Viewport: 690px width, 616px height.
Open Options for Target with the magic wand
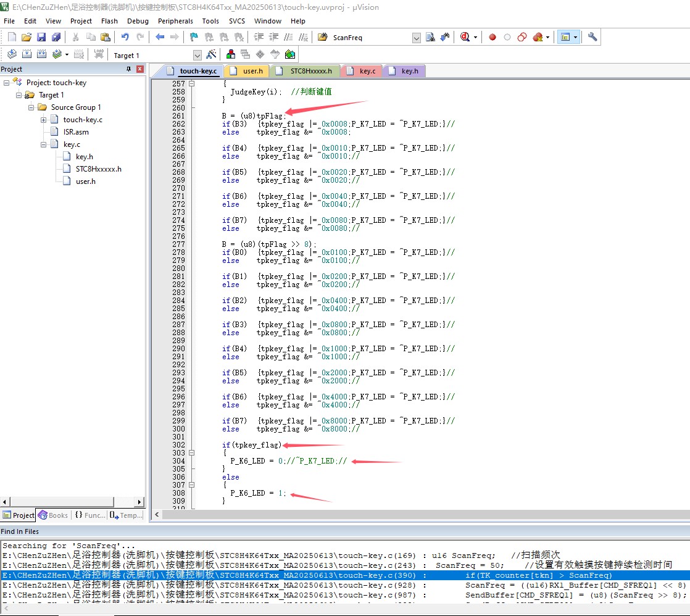(211, 54)
